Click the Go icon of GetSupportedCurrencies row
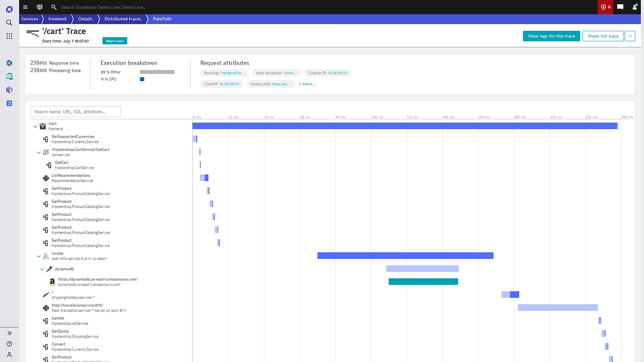644x362 pixels. tap(46, 139)
